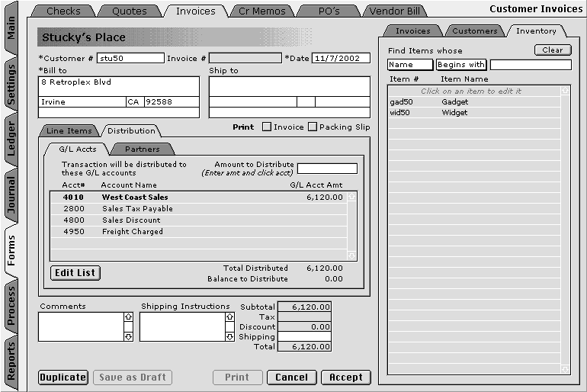
Task: Select the Distribution tab
Action: 131,130
